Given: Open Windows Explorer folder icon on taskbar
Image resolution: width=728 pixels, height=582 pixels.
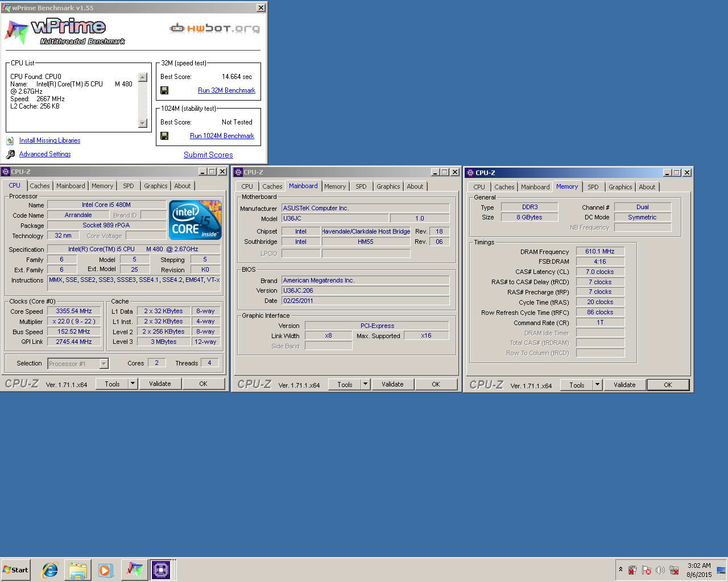Looking at the screenshot, I should coord(78,570).
